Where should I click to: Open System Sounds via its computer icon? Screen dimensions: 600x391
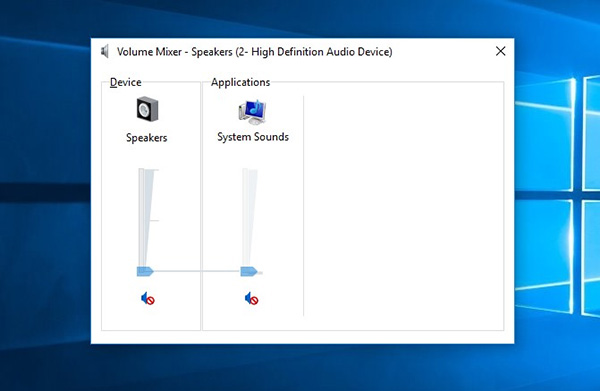[252, 112]
